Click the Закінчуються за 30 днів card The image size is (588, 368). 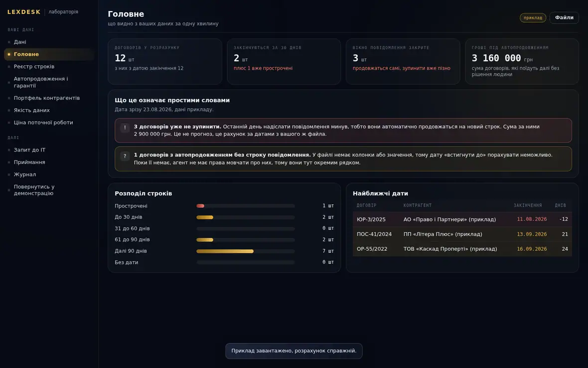click(x=284, y=61)
